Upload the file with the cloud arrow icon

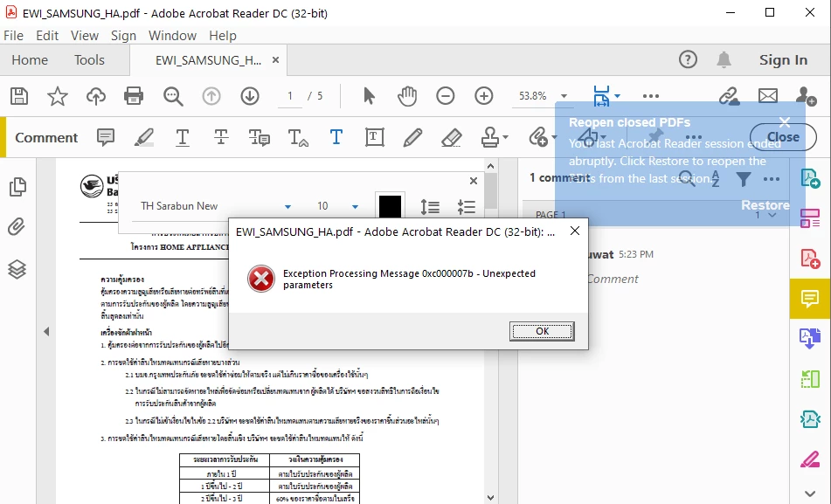pos(95,96)
